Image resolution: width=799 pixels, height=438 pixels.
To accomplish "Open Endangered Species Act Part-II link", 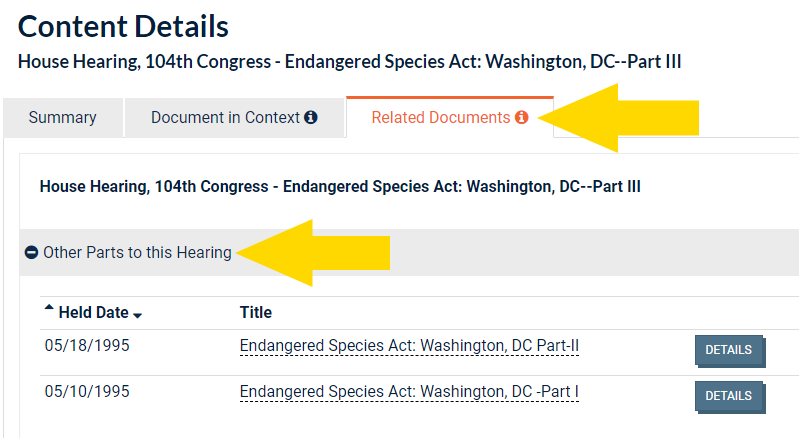I will (409, 346).
